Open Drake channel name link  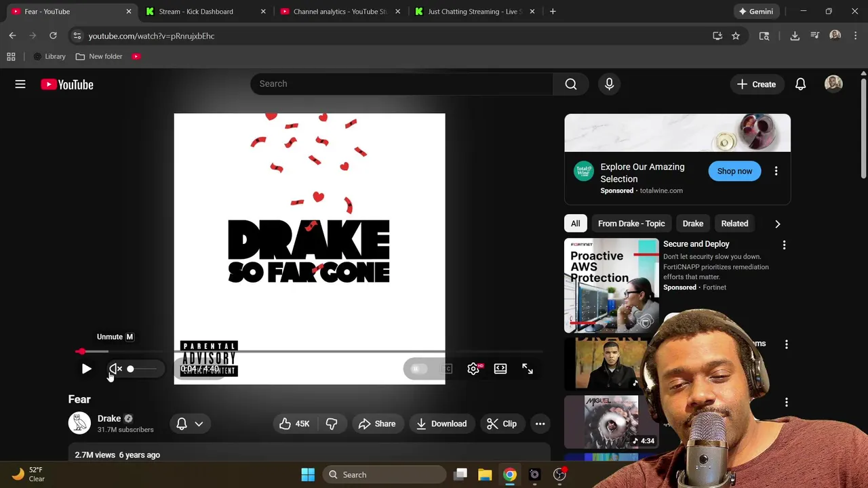[109, 418]
